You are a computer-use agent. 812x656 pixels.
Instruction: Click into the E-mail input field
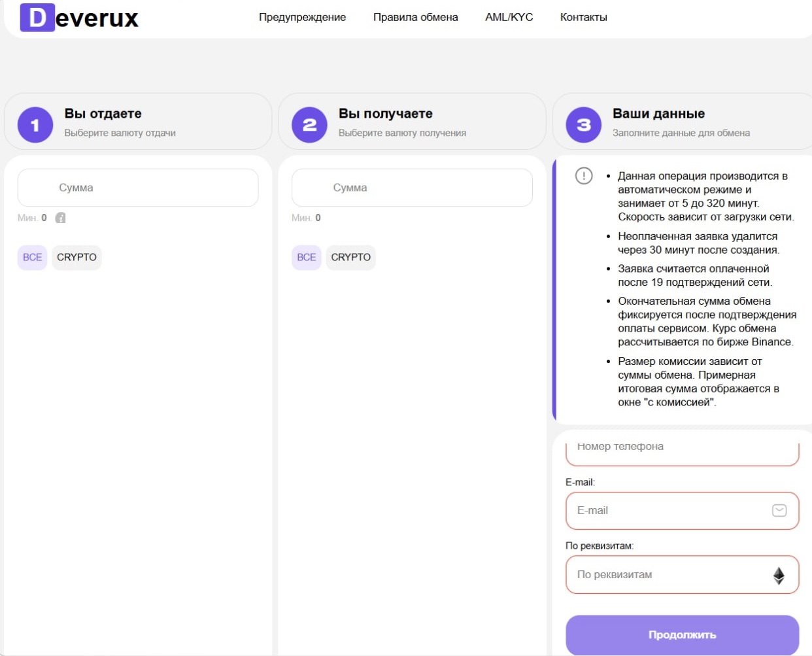coord(667,511)
